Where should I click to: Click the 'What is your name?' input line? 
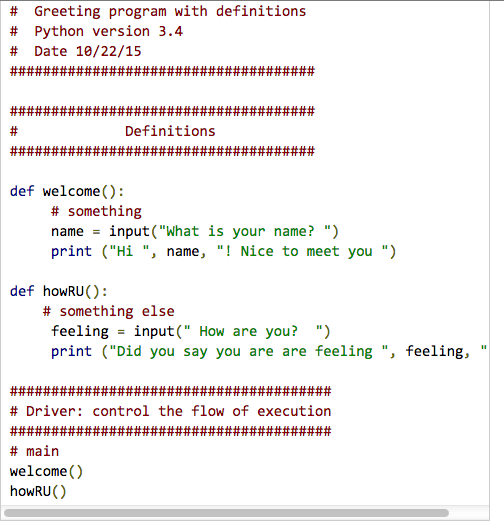(x=195, y=231)
